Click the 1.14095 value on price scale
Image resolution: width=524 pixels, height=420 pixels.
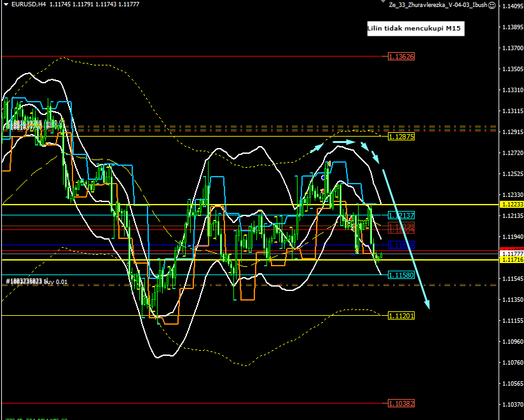click(x=513, y=6)
